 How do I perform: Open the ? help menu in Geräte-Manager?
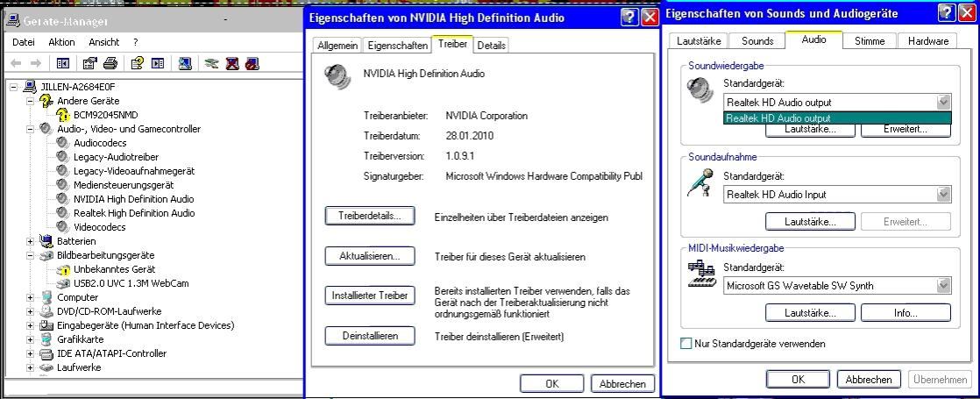click(x=136, y=42)
